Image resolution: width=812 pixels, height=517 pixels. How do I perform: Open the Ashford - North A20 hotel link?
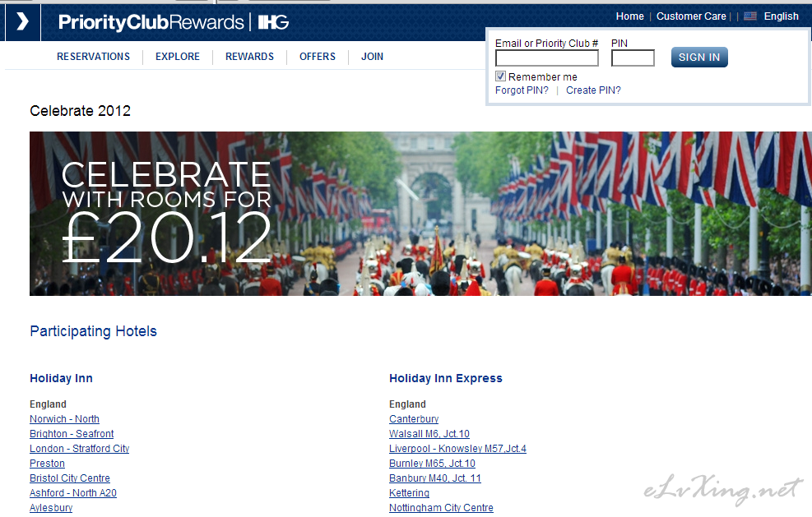(x=73, y=492)
